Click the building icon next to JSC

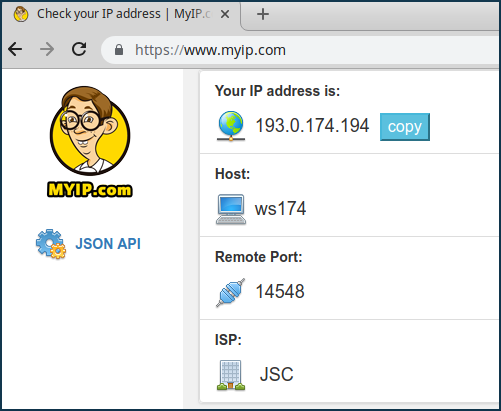(231, 375)
